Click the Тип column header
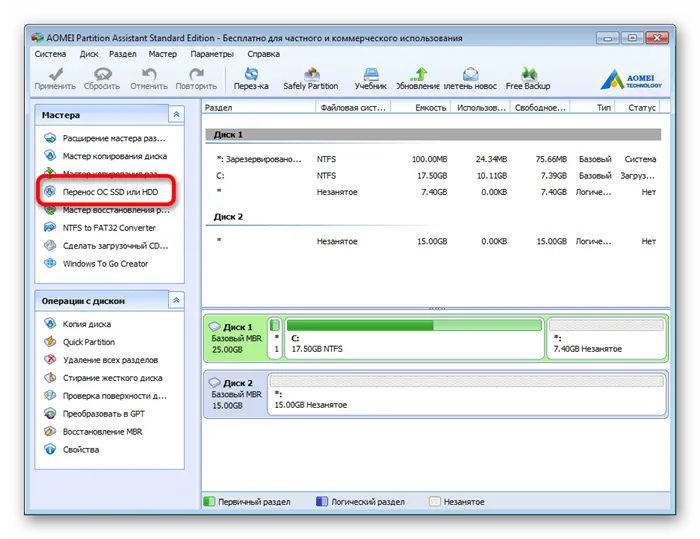This screenshot has height=539, width=700. pyautogui.click(x=593, y=107)
